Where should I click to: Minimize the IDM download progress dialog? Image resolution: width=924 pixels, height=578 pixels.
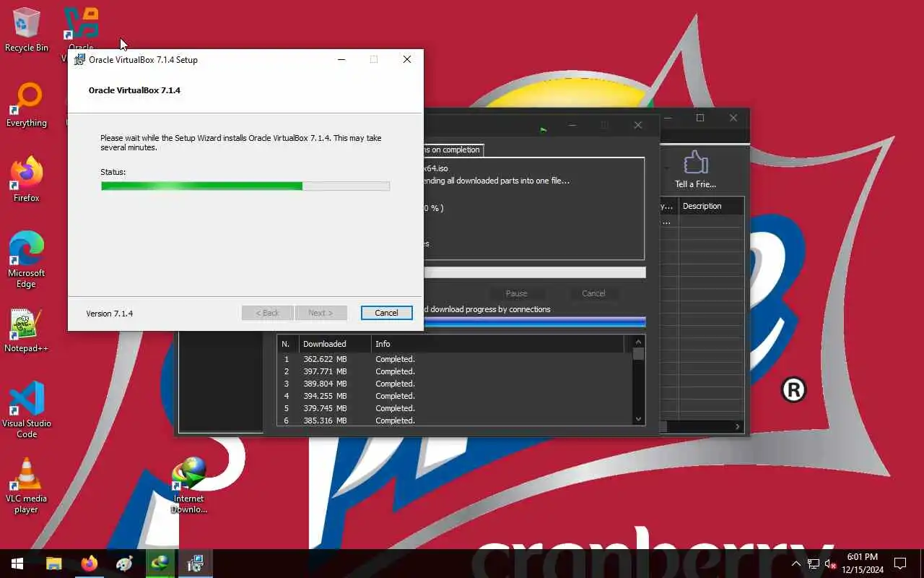572,125
